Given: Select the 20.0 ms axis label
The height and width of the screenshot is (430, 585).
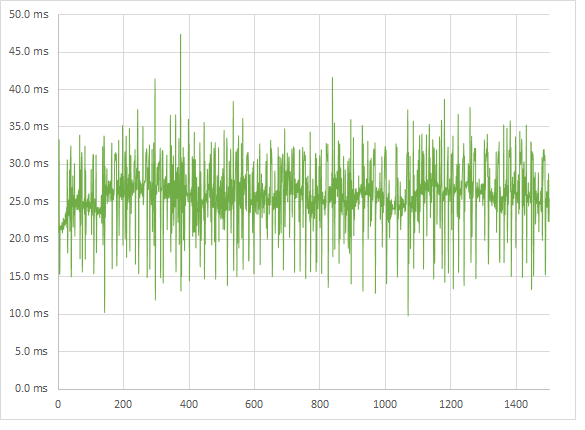Looking at the screenshot, I should tap(29, 238).
